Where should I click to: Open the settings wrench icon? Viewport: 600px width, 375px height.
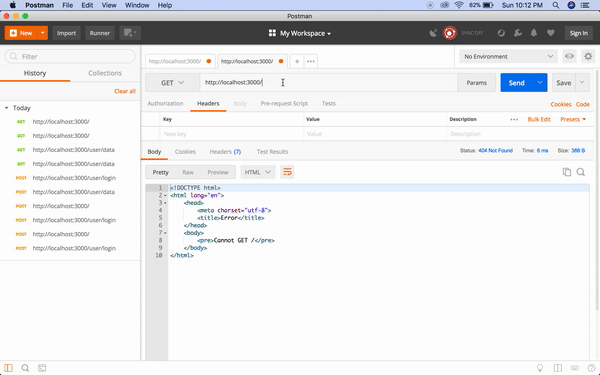[x=518, y=33]
